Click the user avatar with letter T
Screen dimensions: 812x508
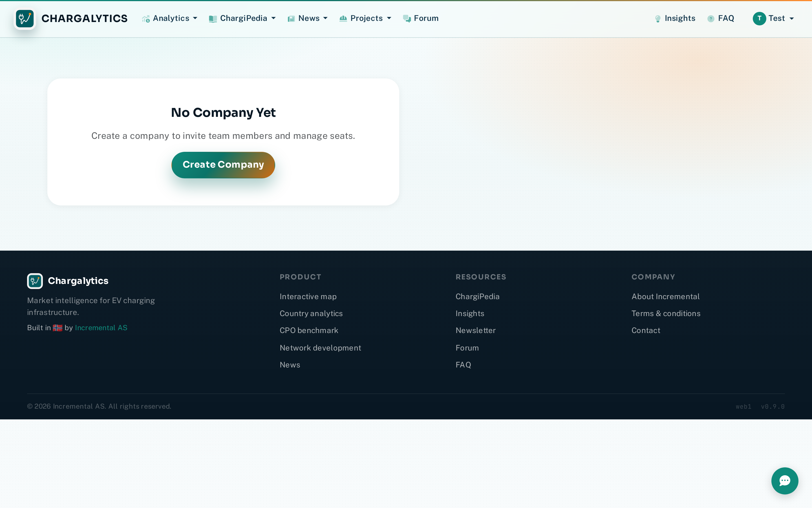tap(759, 18)
